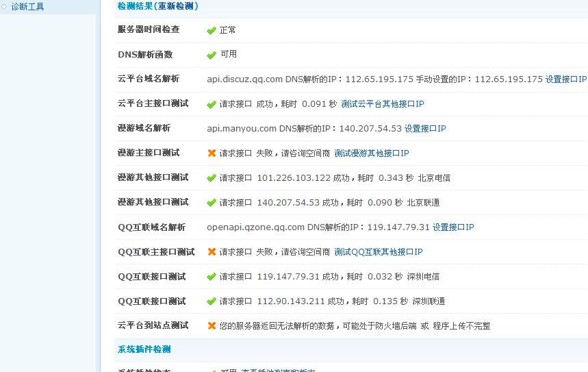Open 测试QQ互联其他接口IP link
The image size is (588, 372).
click(x=379, y=252)
